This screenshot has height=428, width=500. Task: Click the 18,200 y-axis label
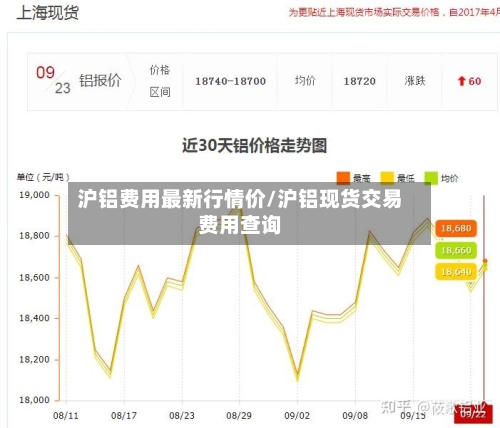tap(34, 360)
